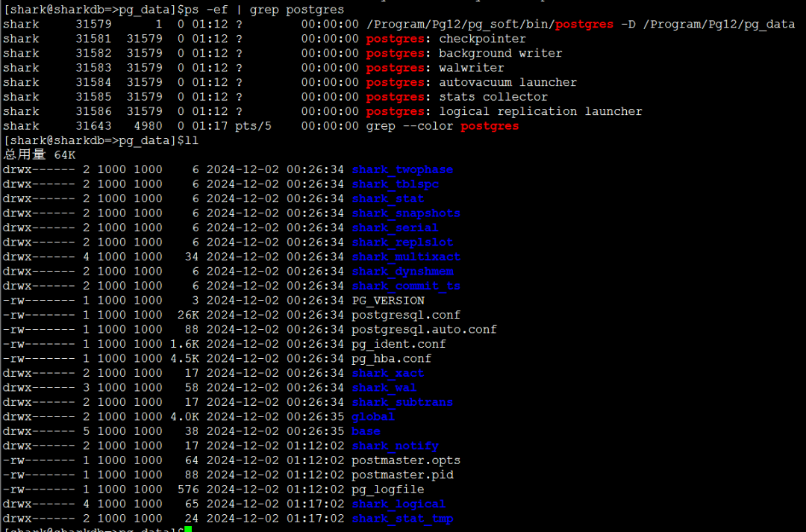Click the shark_serial directory name
The width and height of the screenshot is (806, 532).
pos(395,228)
